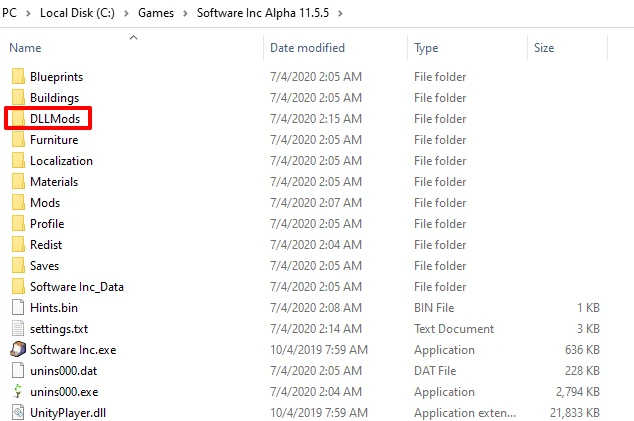
Task: Click the 21,833 KB size value
Action: (575, 413)
